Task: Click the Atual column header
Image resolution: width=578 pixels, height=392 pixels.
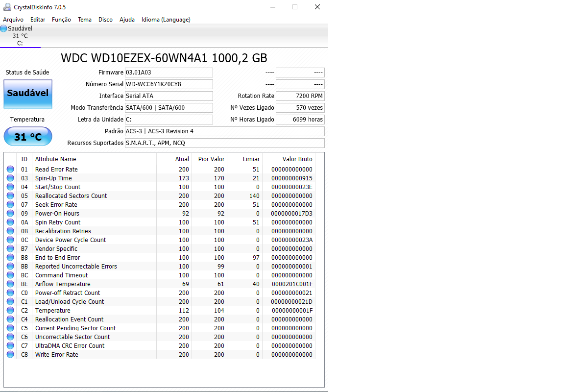Action: (x=182, y=159)
